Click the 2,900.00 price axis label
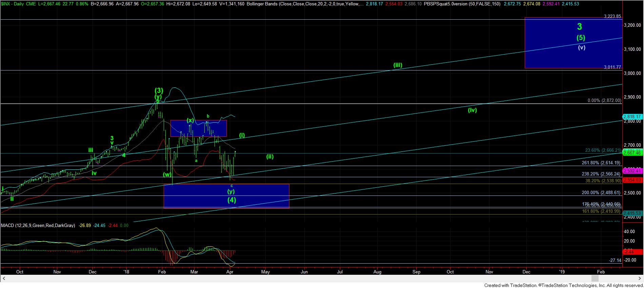The height and width of the screenshot is (288, 644). (x=633, y=97)
